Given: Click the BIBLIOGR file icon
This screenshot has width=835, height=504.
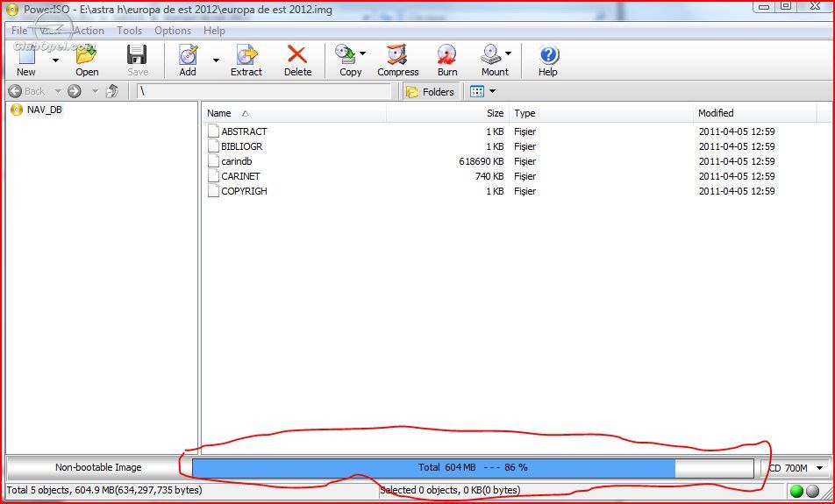Looking at the screenshot, I should tap(213, 146).
